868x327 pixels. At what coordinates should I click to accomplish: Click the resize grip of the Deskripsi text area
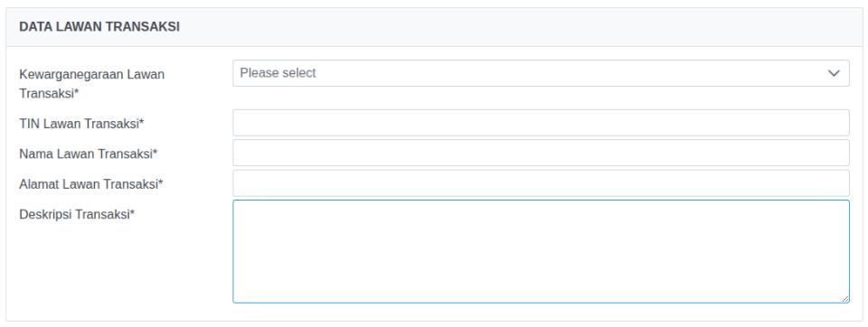pos(844,299)
